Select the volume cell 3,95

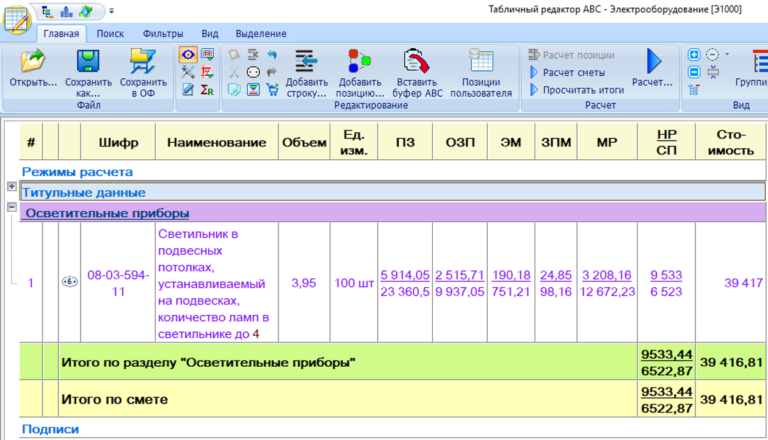point(304,283)
